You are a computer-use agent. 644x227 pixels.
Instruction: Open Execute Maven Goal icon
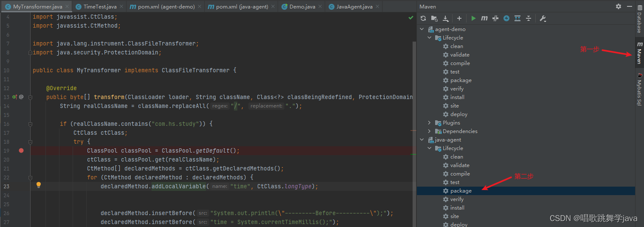pyautogui.click(x=484, y=18)
